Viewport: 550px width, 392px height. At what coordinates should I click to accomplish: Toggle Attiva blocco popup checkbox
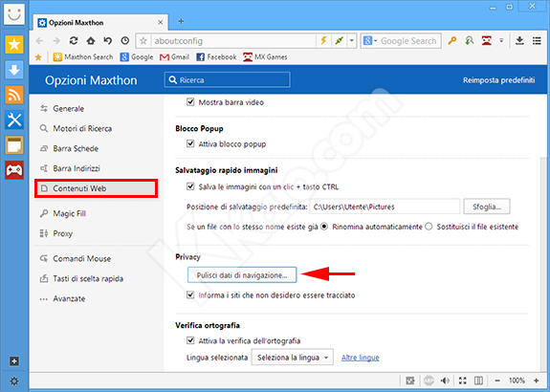coord(190,143)
